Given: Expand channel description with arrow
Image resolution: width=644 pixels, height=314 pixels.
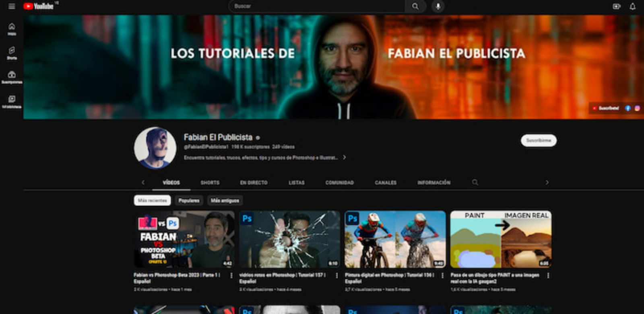Looking at the screenshot, I should [x=344, y=158].
